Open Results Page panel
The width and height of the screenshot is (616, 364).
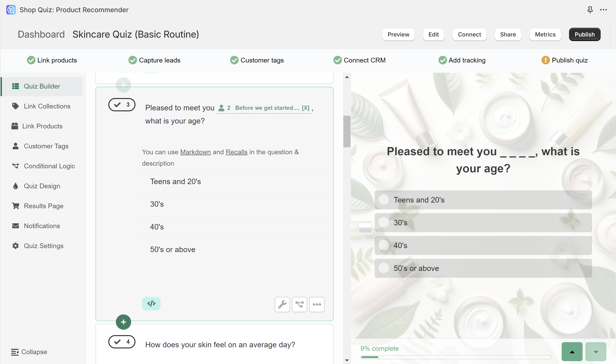[x=43, y=206]
